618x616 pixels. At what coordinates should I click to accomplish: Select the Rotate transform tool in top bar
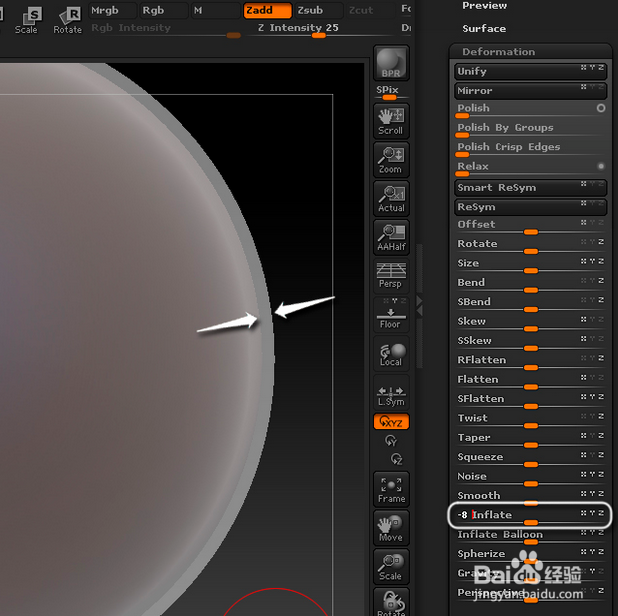[68, 20]
